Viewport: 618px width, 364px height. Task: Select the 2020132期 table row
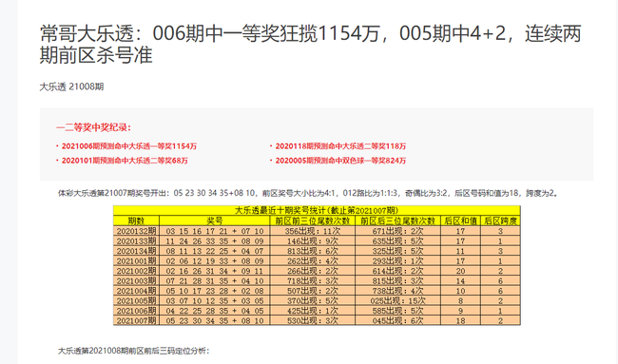(317, 231)
